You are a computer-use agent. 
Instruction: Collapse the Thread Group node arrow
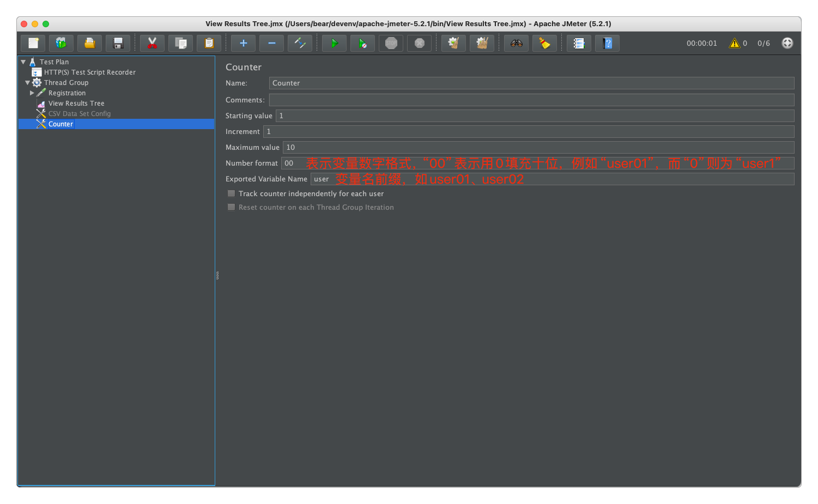click(28, 83)
